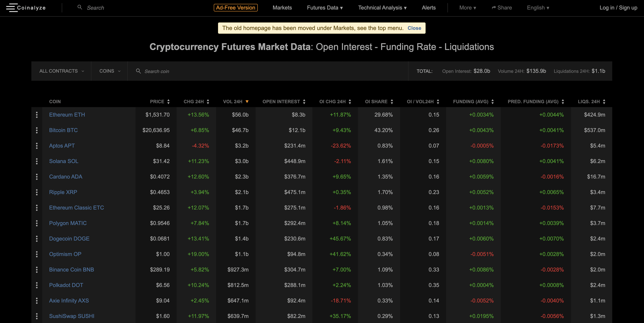
Task: Click Total Open Interest $28.0b value
Action: [482, 71]
